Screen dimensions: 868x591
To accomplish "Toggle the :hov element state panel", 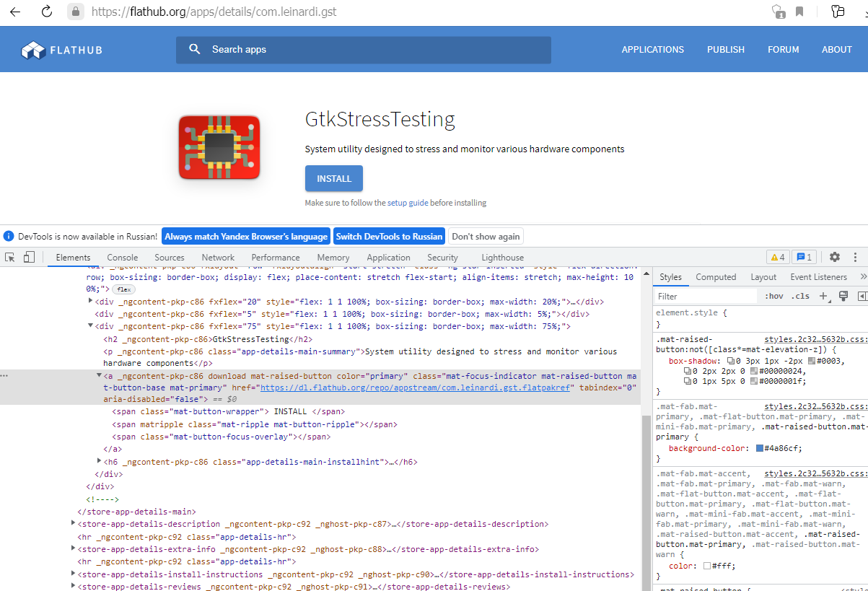I will tap(774, 296).
